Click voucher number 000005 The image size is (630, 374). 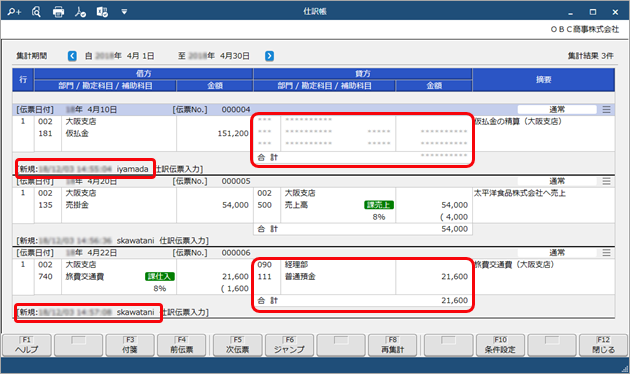(236, 181)
